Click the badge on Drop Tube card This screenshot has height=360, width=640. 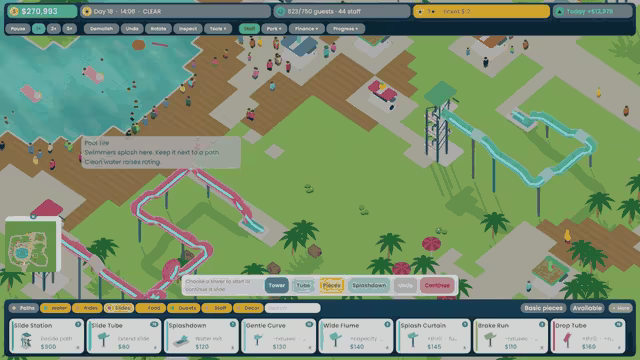[x=618, y=324]
